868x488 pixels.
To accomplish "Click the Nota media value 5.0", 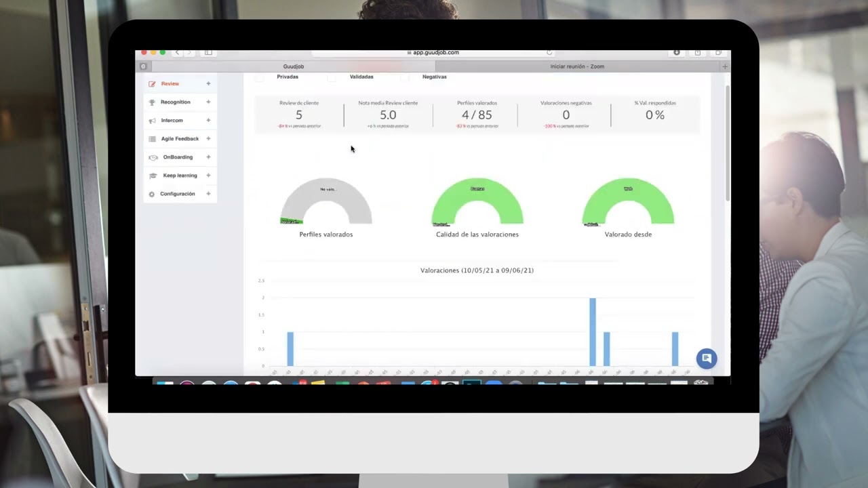I will tap(388, 115).
